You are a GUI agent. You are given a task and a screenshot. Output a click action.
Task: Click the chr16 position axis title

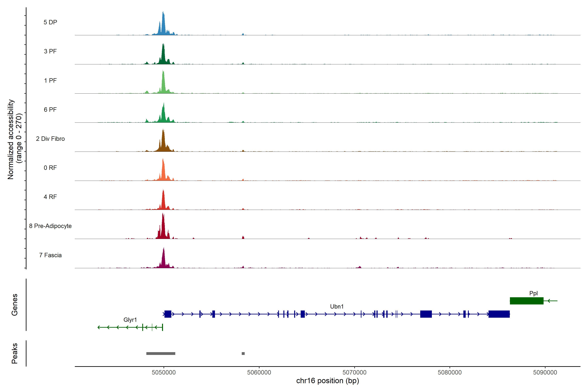click(x=327, y=381)
